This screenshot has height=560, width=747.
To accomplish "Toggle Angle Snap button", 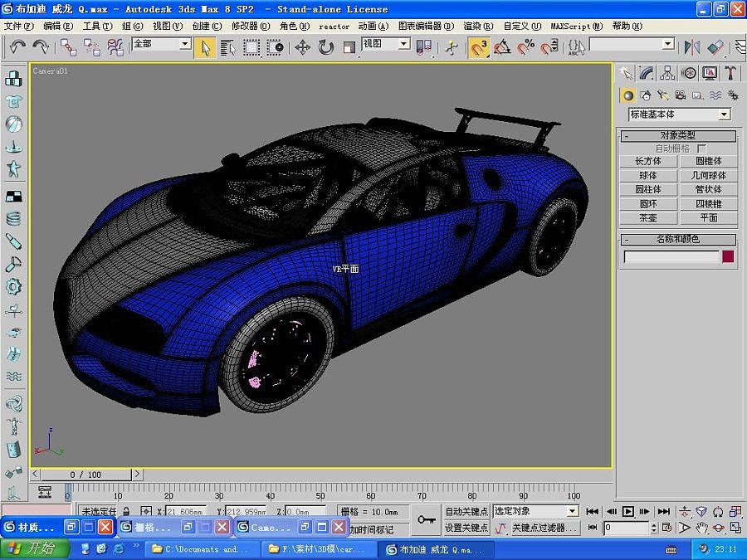I will [502, 47].
